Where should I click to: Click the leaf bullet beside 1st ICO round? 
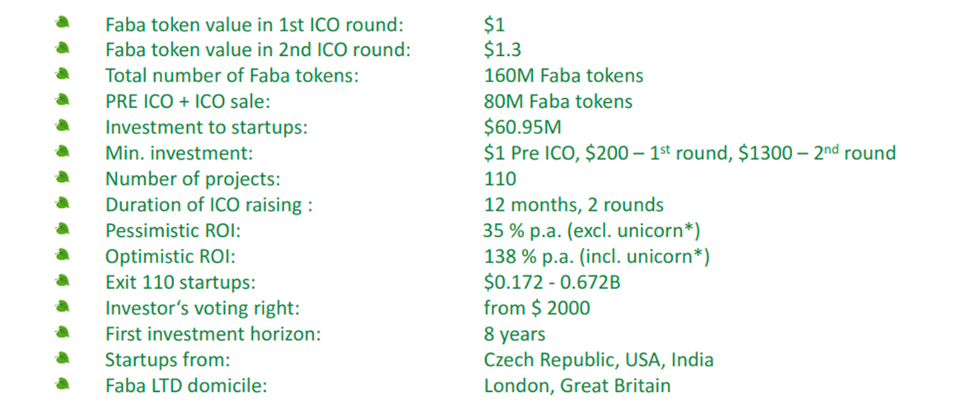pos(63,22)
